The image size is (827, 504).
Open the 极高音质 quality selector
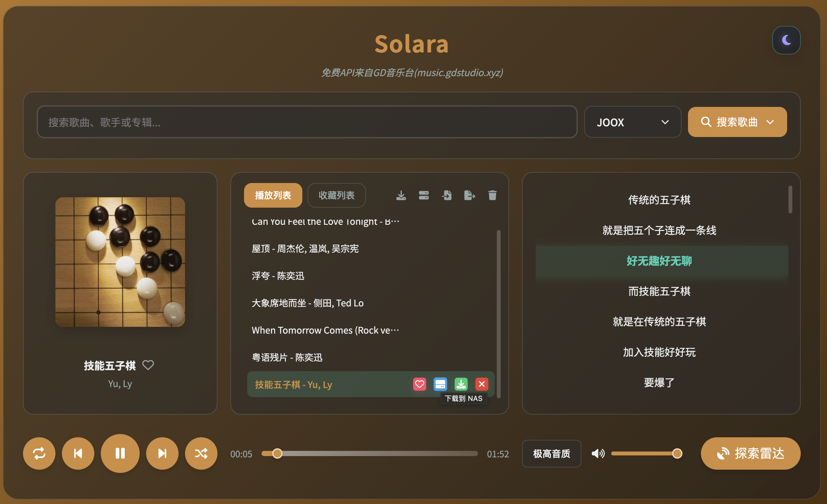pos(552,454)
